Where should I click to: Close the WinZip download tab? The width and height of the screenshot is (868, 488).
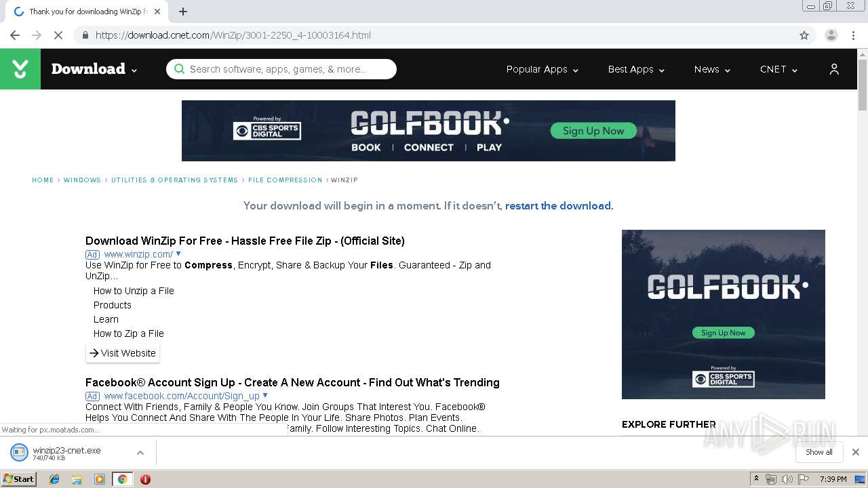click(x=157, y=12)
